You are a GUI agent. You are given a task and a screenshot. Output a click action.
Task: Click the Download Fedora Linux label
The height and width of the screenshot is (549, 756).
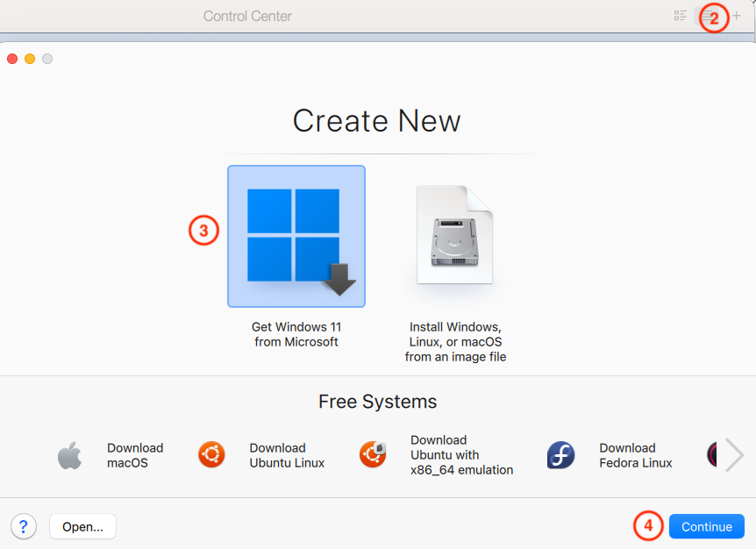[x=636, y=455]
